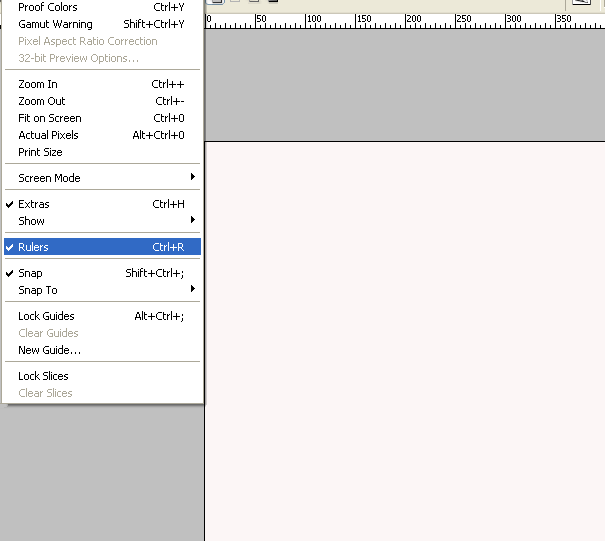
Task: Toggle Proof Colors in the View menu
Action: click(x=48, y=7)
